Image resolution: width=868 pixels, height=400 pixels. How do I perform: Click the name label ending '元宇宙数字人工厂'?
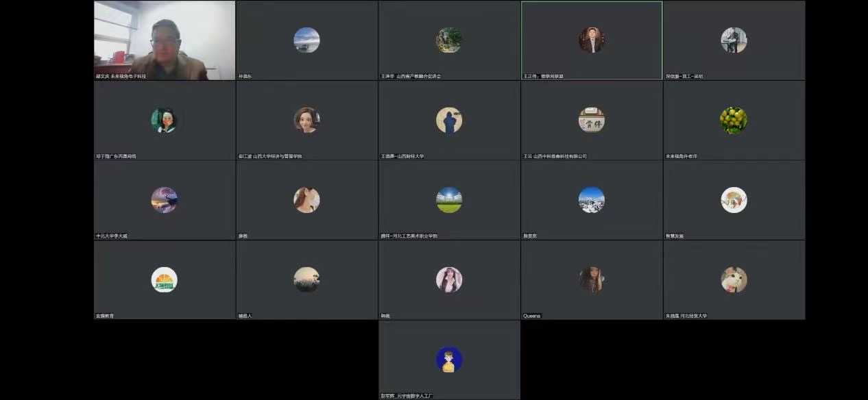(x=407, y=396)
